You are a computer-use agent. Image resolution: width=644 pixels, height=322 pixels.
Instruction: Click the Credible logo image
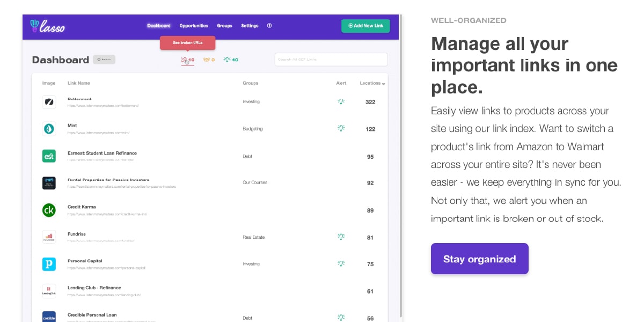pos(49,317)
